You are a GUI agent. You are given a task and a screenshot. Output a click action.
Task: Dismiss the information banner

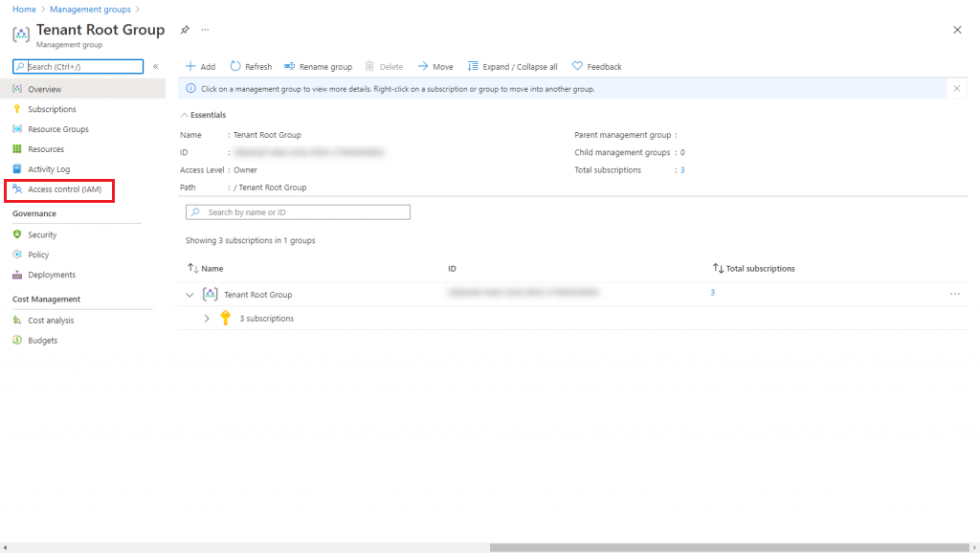click(956, 89)
